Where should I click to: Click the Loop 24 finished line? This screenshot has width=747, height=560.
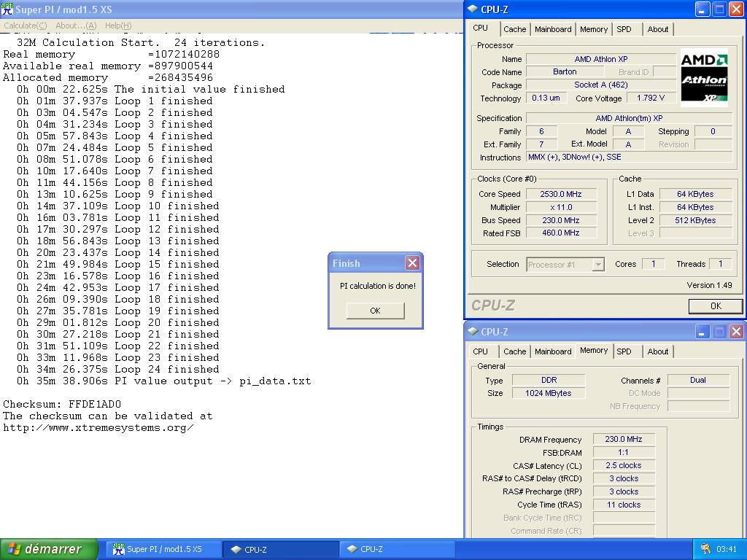click(x=117, y=370)
